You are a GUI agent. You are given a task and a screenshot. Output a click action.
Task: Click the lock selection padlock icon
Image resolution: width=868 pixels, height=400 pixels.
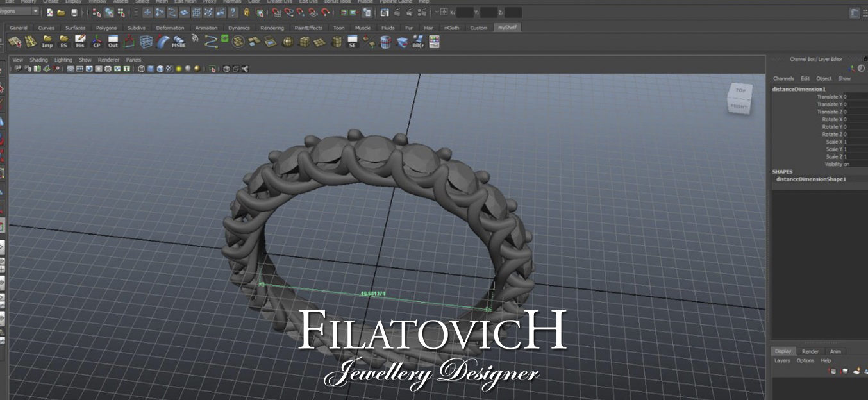point(246,12)
